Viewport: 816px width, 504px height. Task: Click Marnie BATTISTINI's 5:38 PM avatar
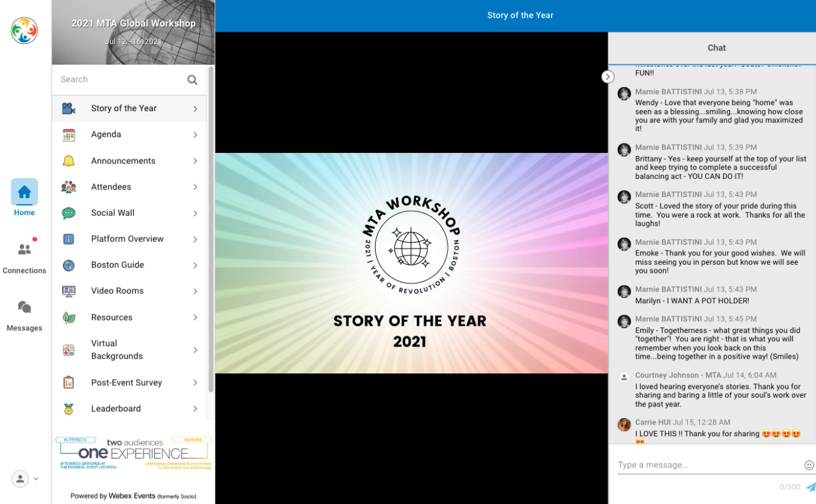tap(624, 93)
